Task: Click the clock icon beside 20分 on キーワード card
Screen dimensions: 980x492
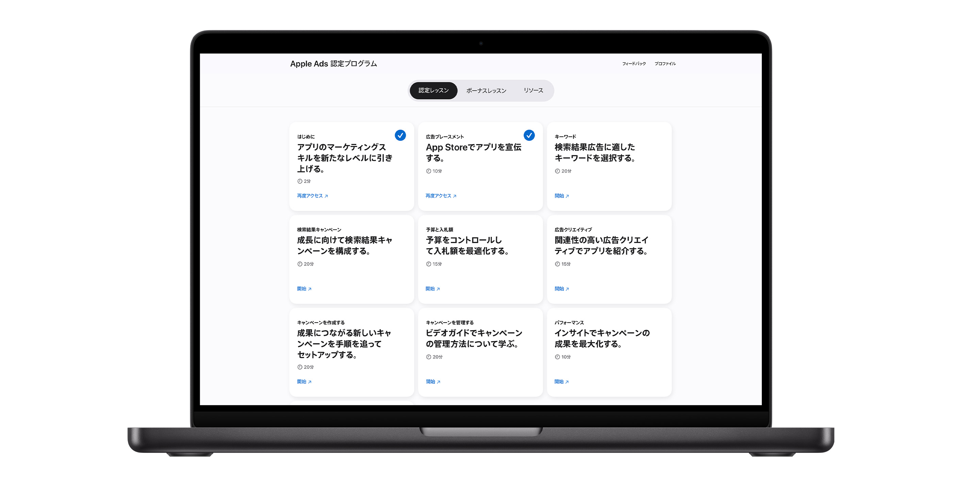Action: click(557, 170)
